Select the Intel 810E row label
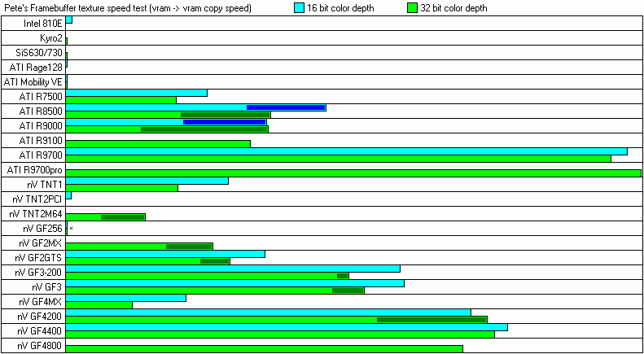644x354 pixels. (x=42, y=24)
